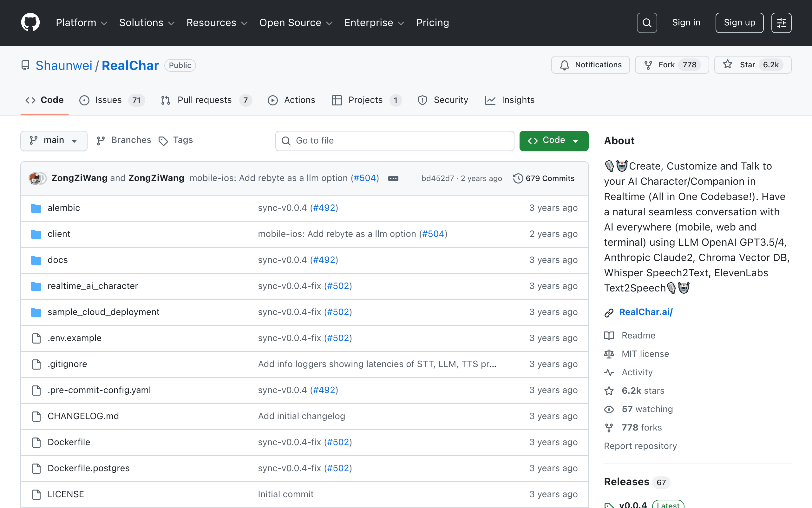Open the .pre-commit-config.yaml file
The image size is (812, 508).
click(x=99, y=390)
